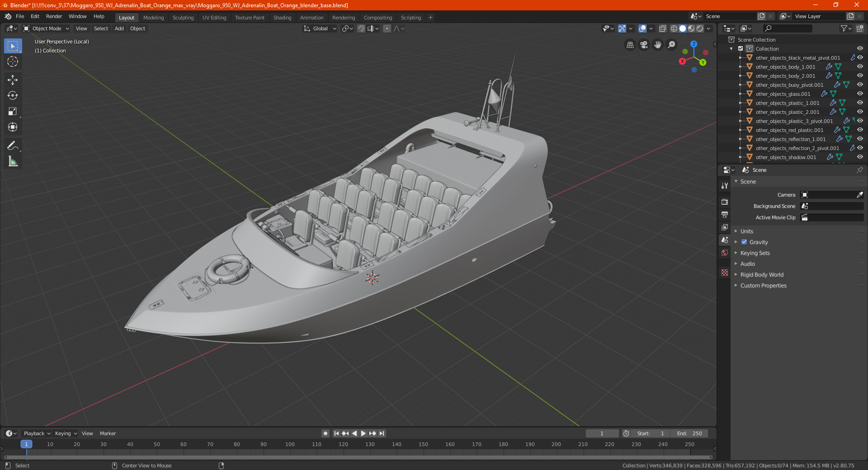Open the Playback popover
The image size is (868, 470).
[37, 433]
